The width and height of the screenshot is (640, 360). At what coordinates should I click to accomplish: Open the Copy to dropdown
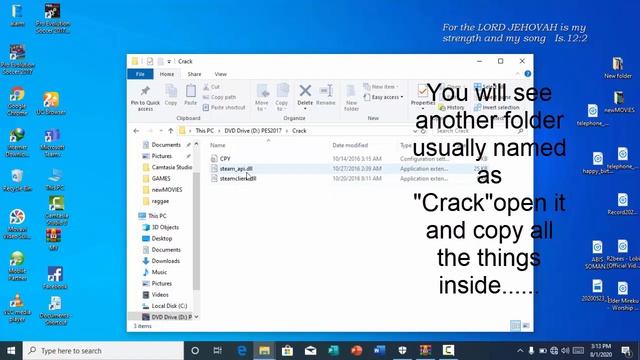[x=282, y=98]
